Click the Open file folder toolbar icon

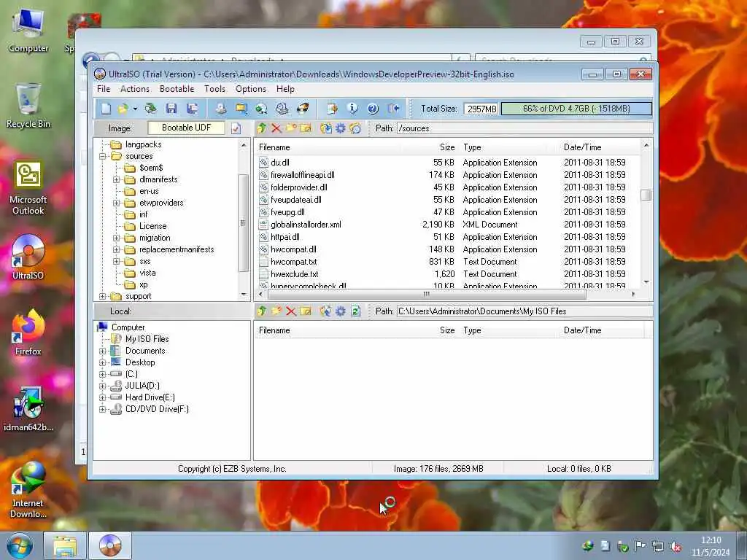point(123,109)
